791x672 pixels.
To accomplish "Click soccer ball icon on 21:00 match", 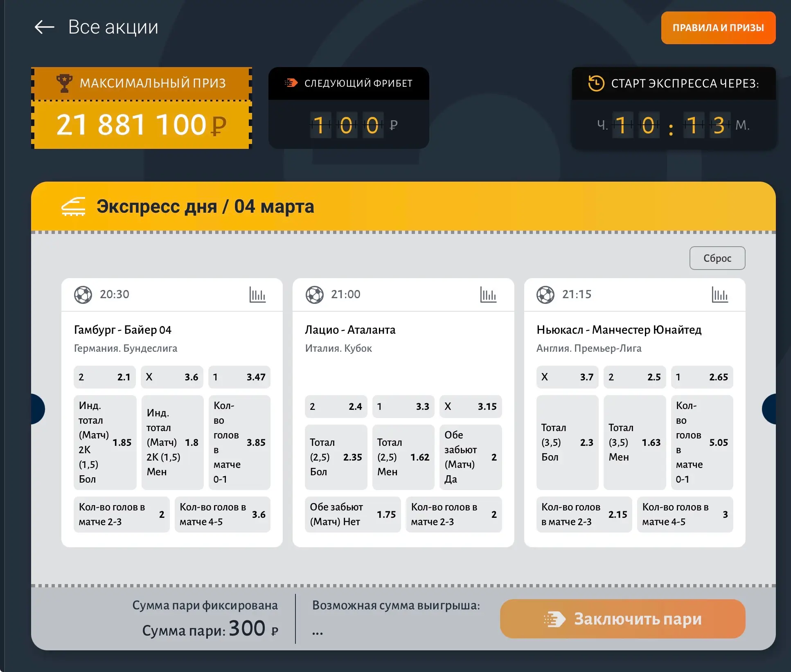I will 314,294.
